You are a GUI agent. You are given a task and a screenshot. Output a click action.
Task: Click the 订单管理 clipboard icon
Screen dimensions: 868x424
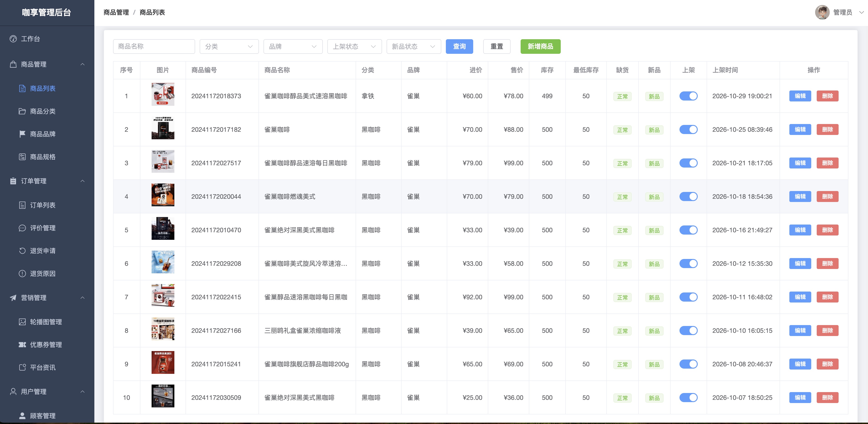click(13, 181)
